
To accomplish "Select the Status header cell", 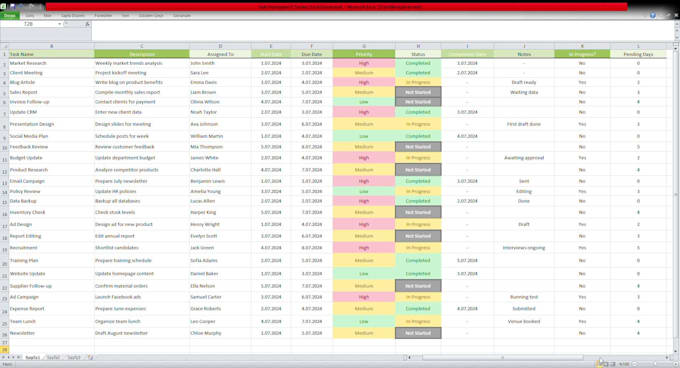I will click(x=418, y=54).
